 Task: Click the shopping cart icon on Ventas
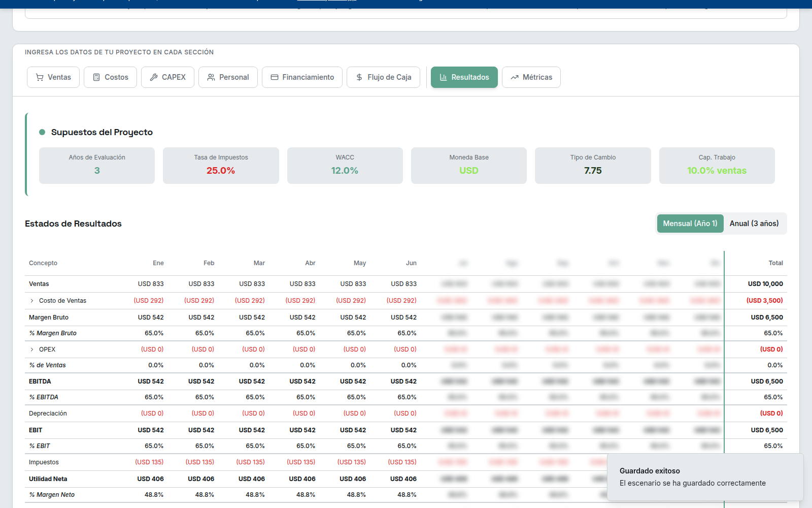click(40, 77)
